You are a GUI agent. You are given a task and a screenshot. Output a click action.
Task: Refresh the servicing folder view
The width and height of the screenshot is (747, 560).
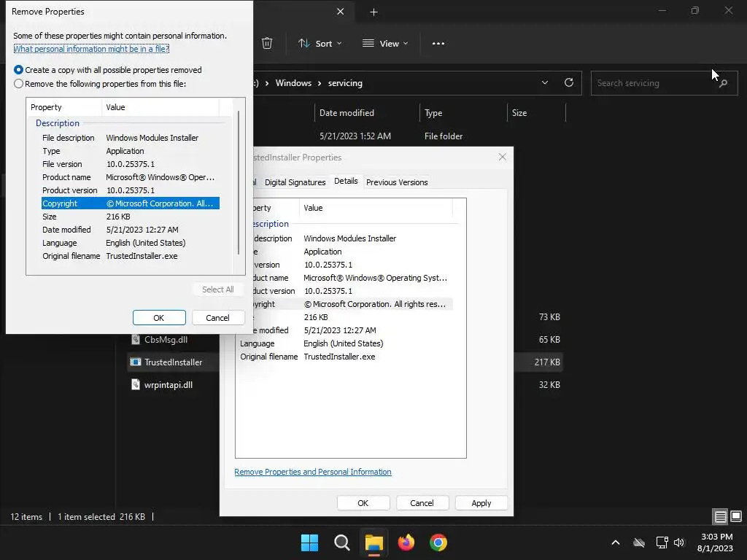click(x=568, y=82)
